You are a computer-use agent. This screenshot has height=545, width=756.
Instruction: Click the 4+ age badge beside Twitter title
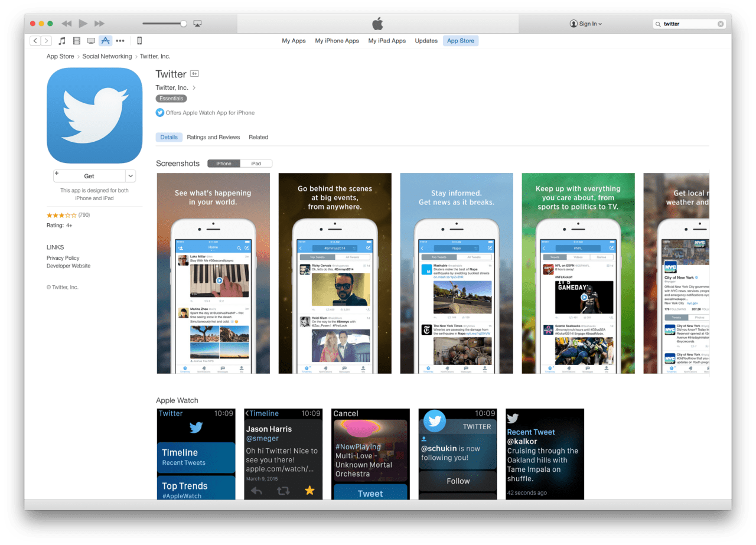(x=194, y=74)
